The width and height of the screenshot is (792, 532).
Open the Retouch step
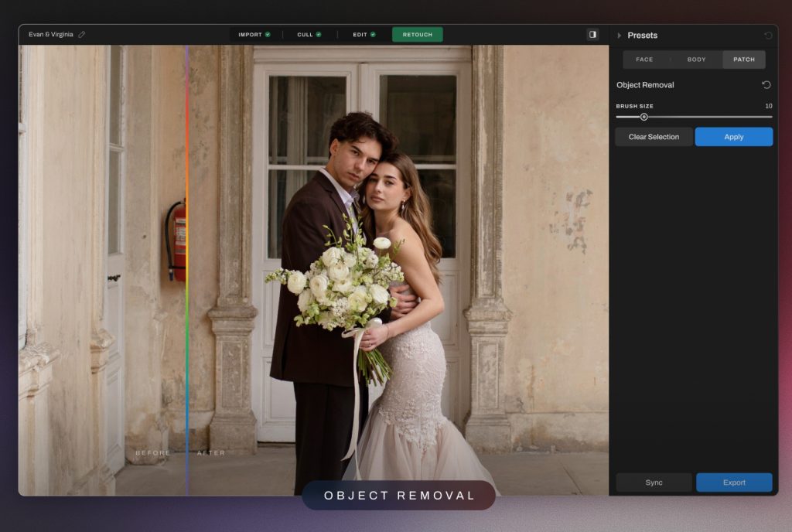[417, 34]
